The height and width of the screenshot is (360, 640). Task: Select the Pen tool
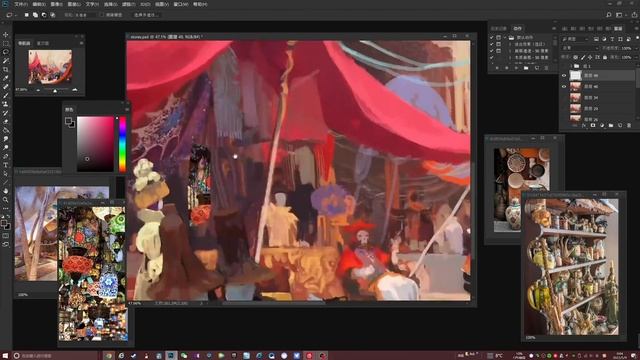[6, 156]
